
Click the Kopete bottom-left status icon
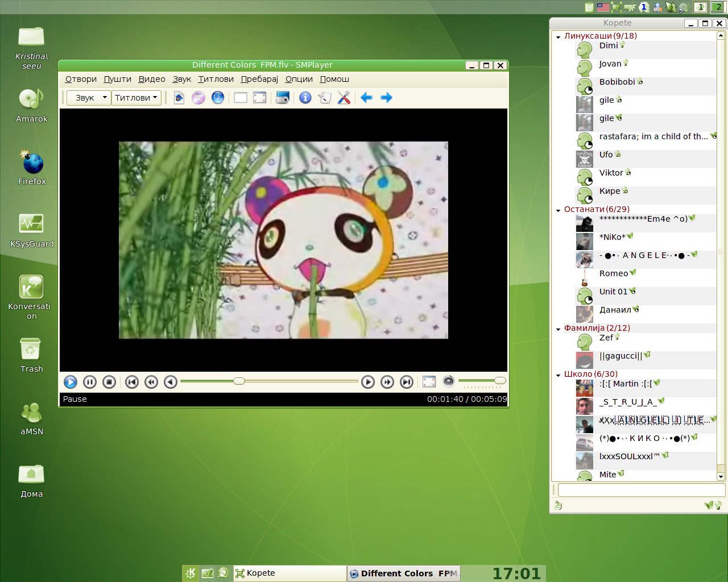pos(558,505)
